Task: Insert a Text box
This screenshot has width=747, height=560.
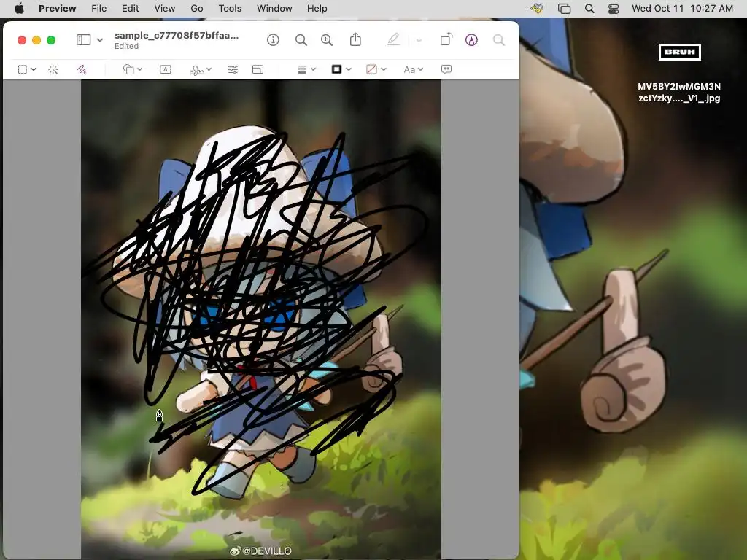Action: click(x=166, y=69)
